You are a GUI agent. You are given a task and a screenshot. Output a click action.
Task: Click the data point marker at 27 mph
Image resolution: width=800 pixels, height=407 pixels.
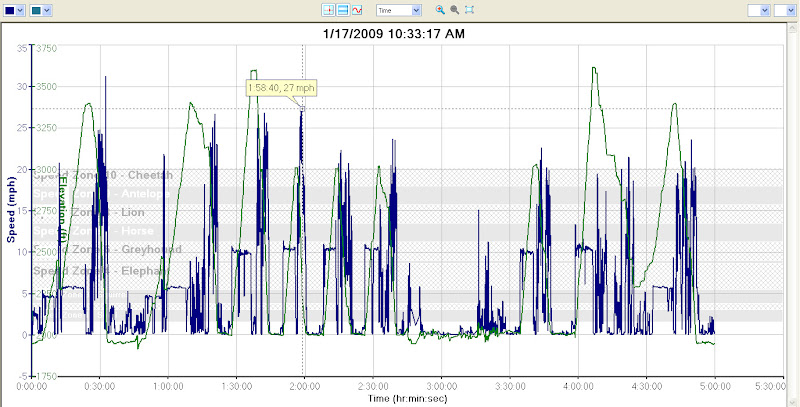[x=302, y=109]
